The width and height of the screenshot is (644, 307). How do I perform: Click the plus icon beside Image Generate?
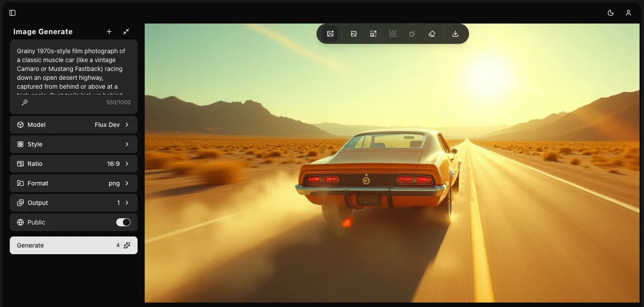(x=109, y=31)
